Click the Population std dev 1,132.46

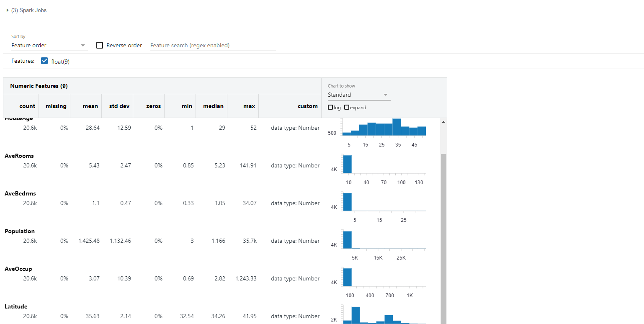click(x=121, y=241)
